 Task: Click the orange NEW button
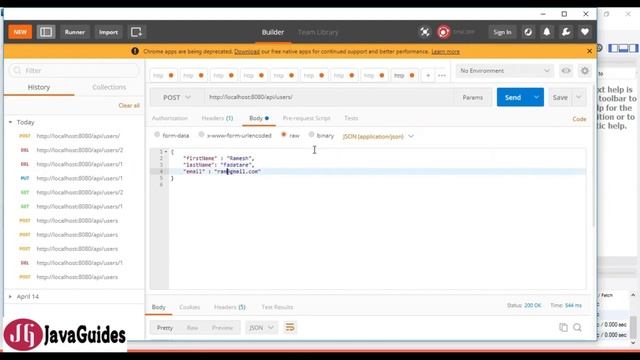[20, 32]
